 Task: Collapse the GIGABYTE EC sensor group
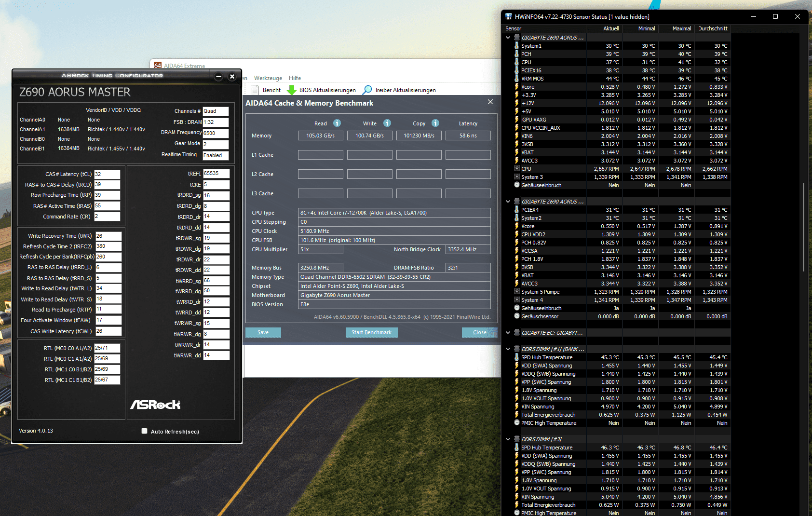[x=508, y=333]
